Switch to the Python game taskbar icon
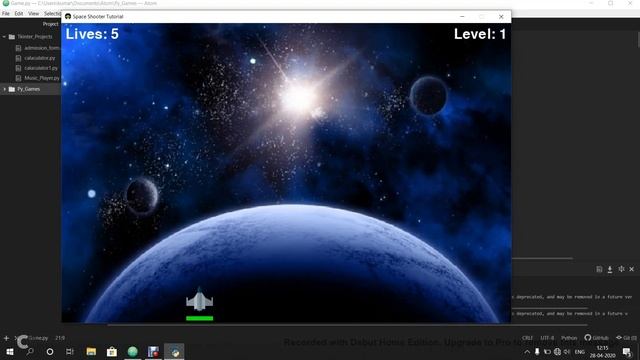The image size is (640, 360). click(174, 351)
